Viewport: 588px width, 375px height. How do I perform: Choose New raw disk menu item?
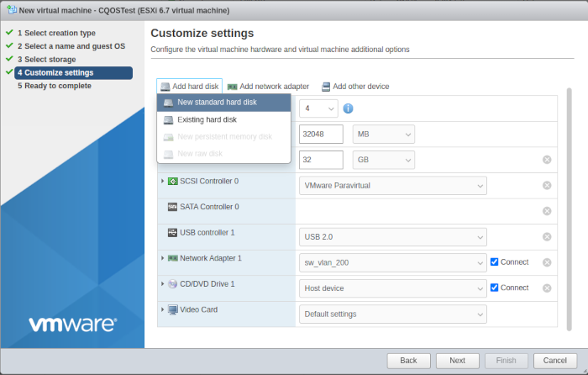tap(224, 154)
